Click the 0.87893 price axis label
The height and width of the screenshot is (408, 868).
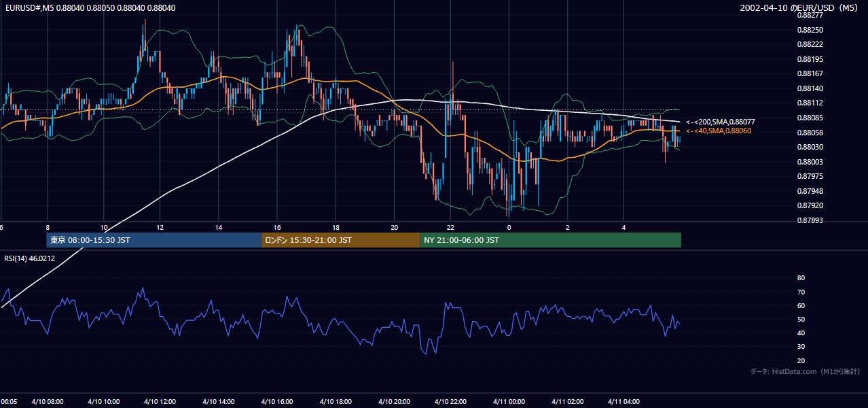tap(810, 220)
